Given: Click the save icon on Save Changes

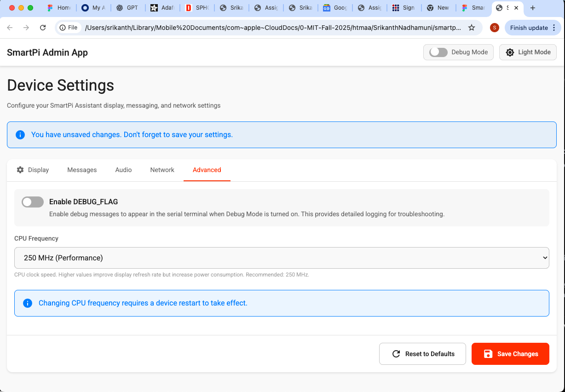Looking at the screenshot, I should pyautogui.click(x=488, y=354).
